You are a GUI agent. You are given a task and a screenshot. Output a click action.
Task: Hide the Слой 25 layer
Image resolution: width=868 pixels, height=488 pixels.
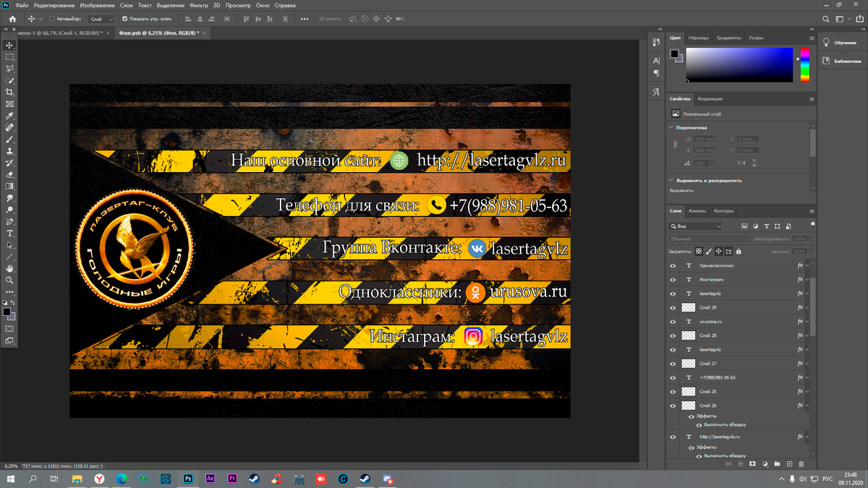pos(673,392)
